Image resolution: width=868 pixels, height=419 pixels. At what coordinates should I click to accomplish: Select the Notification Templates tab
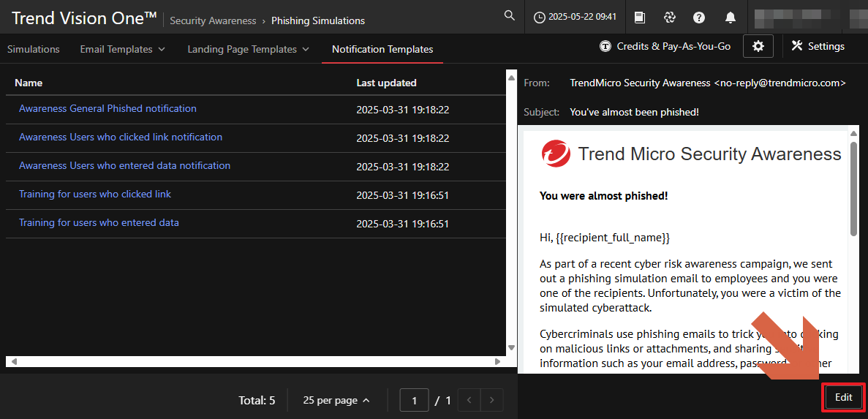[382, 49]
